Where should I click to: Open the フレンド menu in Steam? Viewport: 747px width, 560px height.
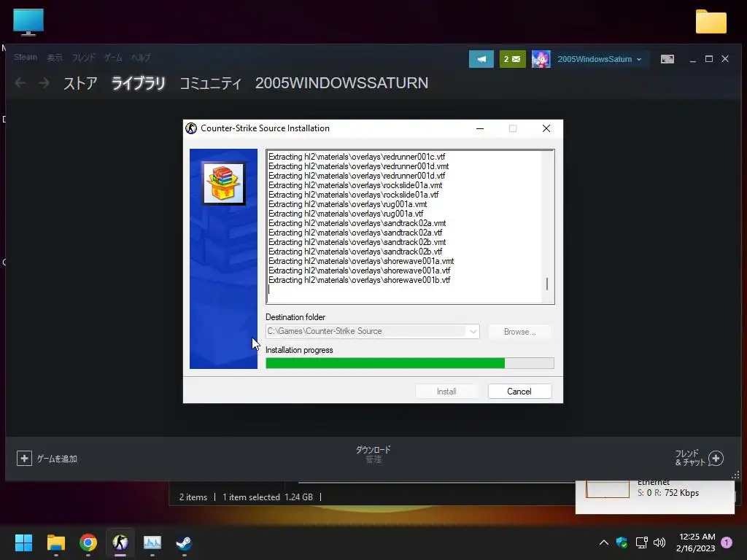pos(83,57)
